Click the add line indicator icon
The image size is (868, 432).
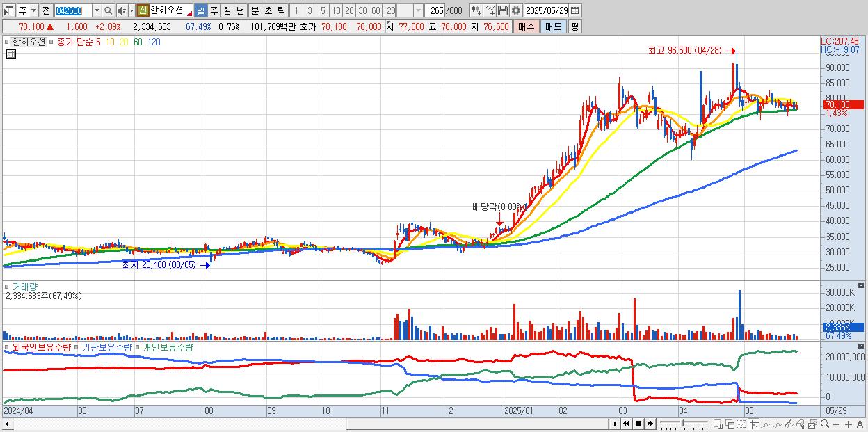[x=490, y=10]
